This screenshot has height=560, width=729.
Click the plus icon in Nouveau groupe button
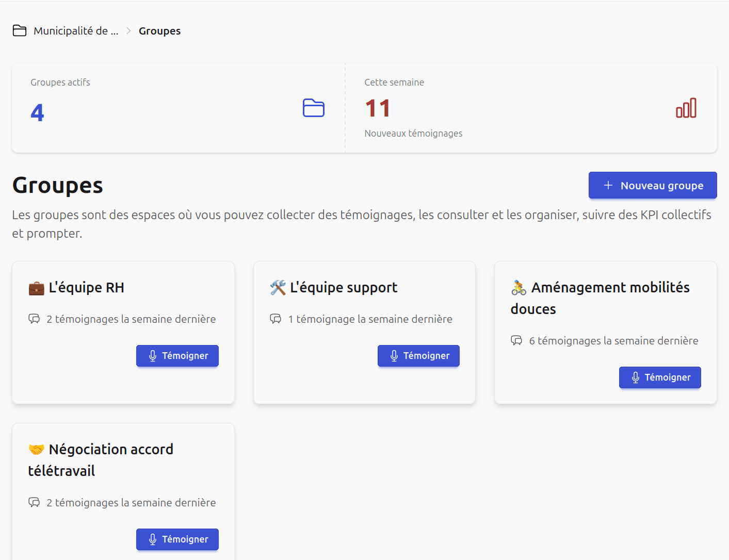coord(608,185)
